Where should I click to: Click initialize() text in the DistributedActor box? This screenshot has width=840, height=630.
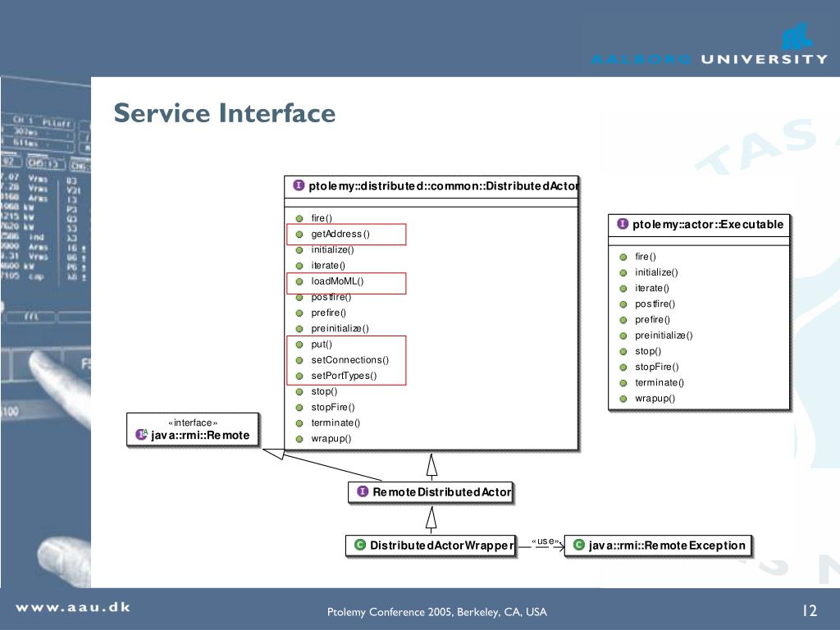[x=332, y=249]
